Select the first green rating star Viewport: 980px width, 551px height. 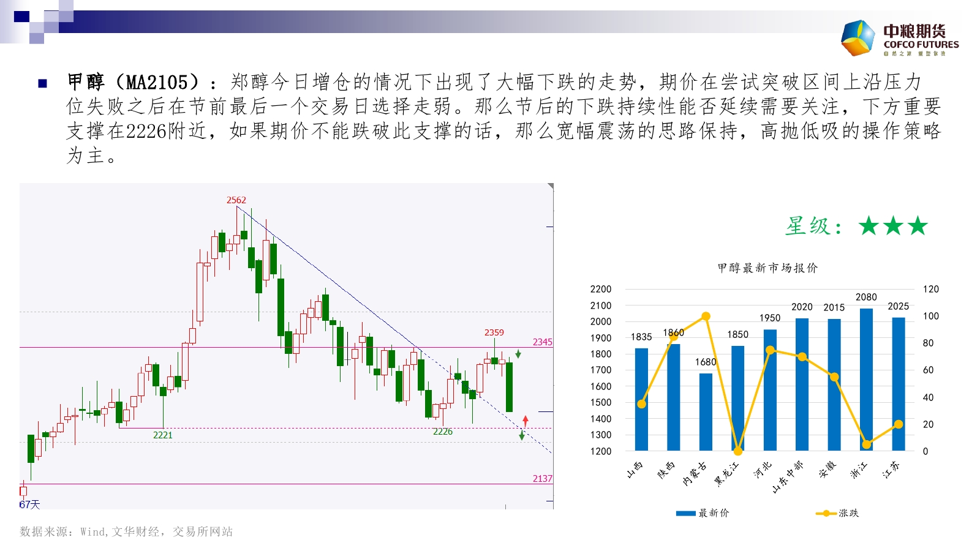[869, 226]
